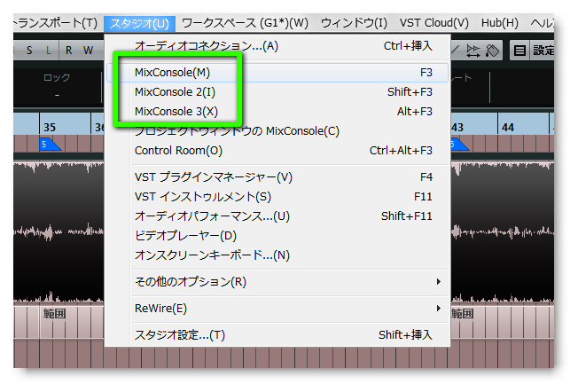Choose オーディオコネクション...(A) from menu
This screenshot has width=578, height=392.
277,46
